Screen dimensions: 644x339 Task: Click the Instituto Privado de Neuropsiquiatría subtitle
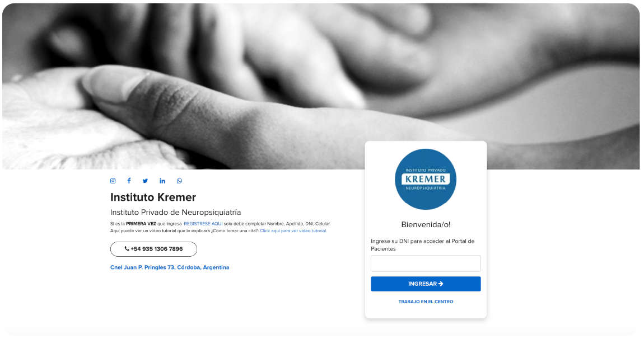[x=175, y=212]
